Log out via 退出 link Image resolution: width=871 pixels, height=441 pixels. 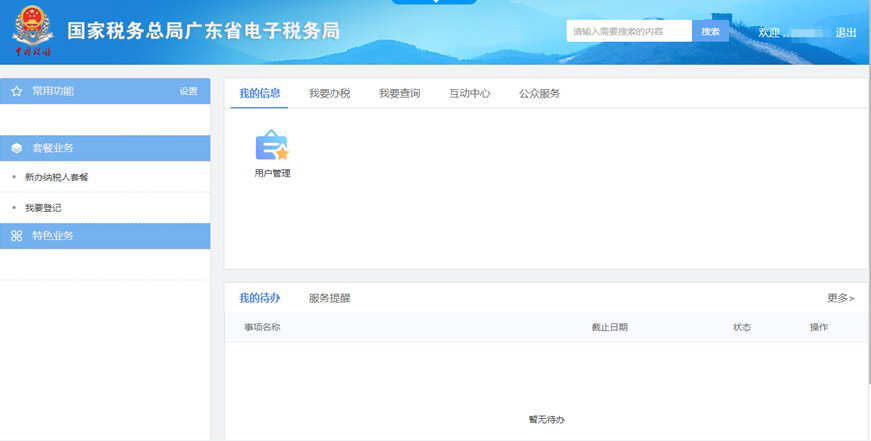pos(845,32)
